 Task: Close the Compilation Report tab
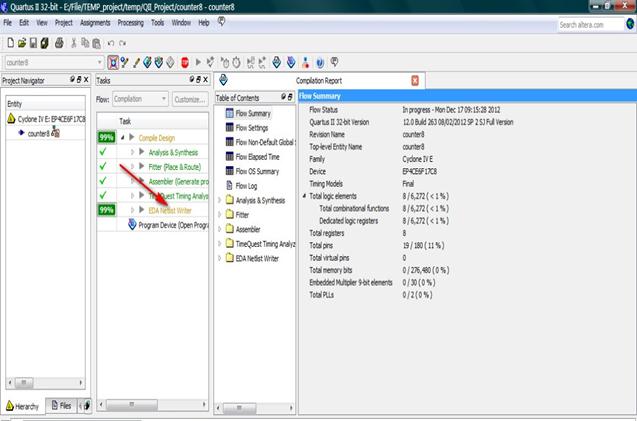pos(415,80)
